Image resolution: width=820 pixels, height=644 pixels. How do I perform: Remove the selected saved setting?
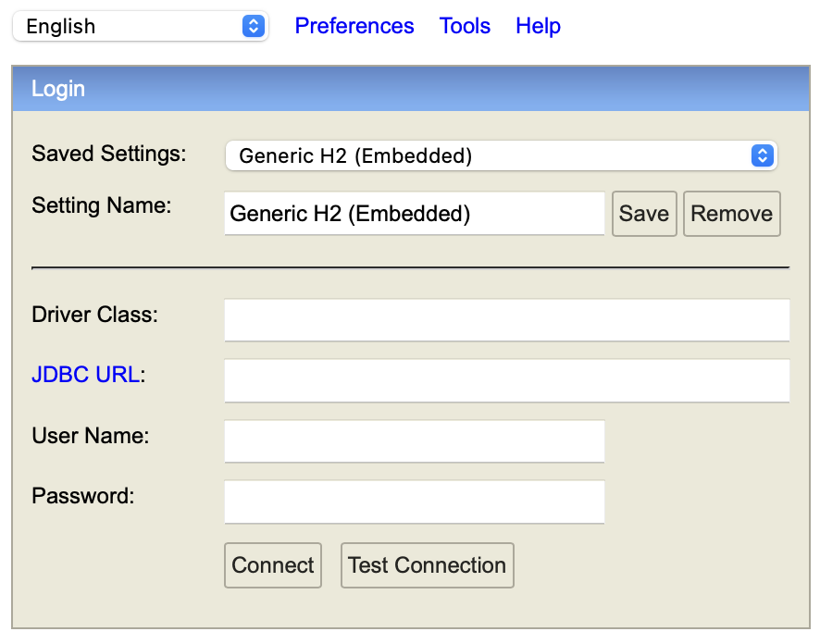pos(732,213)
